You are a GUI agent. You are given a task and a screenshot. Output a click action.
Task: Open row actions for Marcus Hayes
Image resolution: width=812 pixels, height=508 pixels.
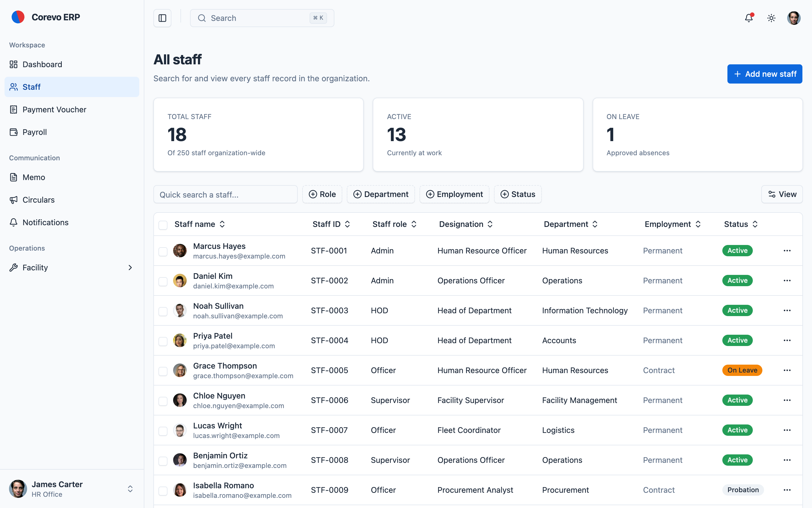(x=787, y=251)
